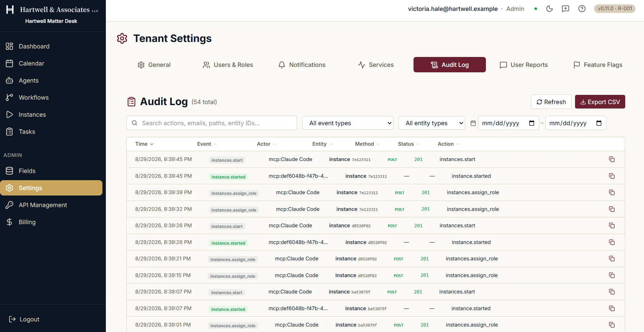Copy the 8:39:45 PM instances.start row
This screenshot has width=644, height=332.
(x=612, y=159)
